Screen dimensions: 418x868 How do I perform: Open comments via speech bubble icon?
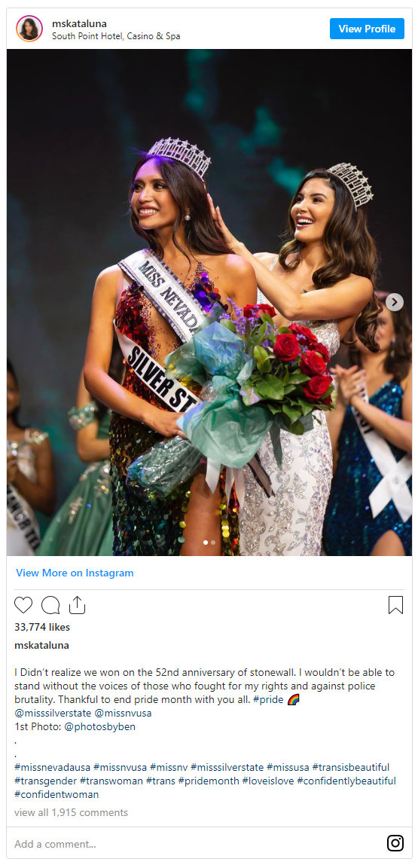point(50,605)
